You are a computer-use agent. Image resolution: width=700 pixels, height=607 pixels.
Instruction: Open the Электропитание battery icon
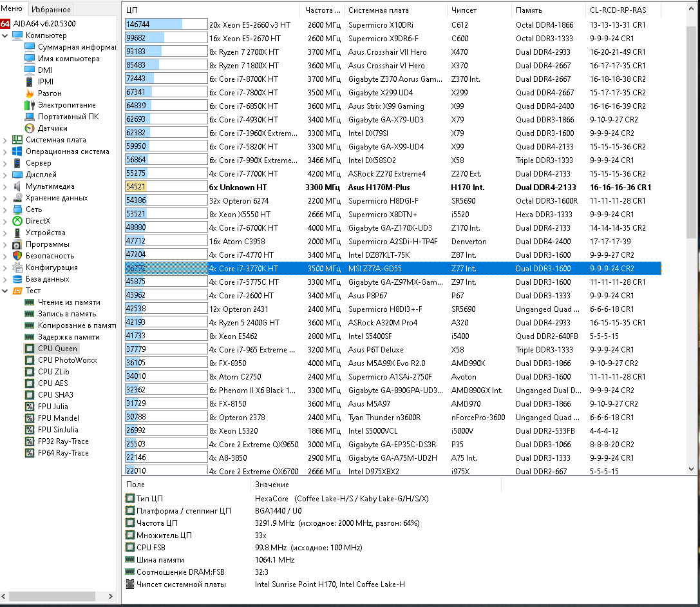[x=30, y=105]
